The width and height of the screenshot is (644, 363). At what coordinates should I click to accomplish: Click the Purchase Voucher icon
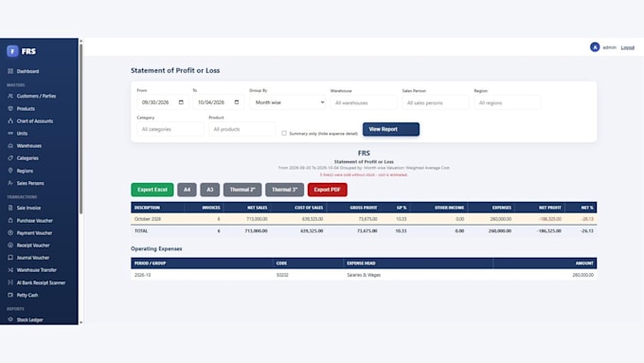point(10,220)
